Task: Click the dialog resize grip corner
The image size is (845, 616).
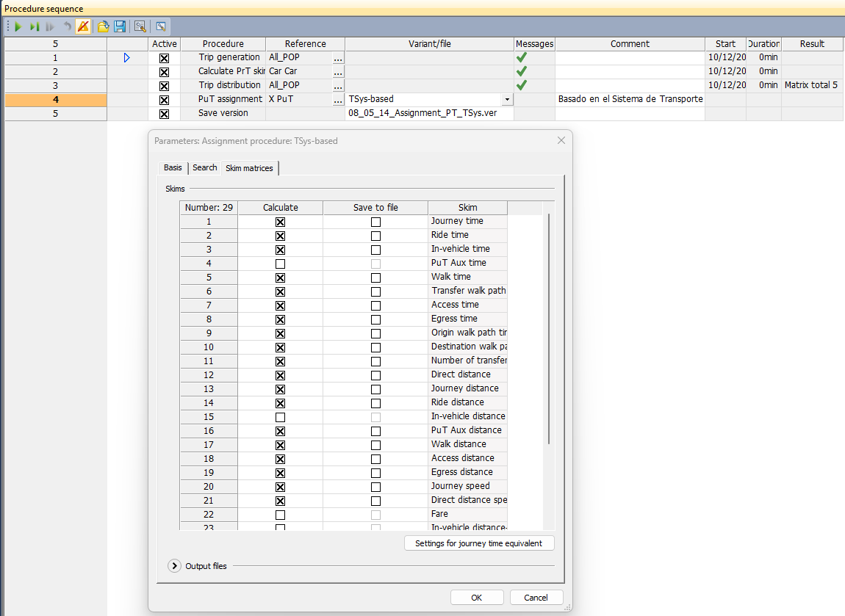Action: point(567,607)
